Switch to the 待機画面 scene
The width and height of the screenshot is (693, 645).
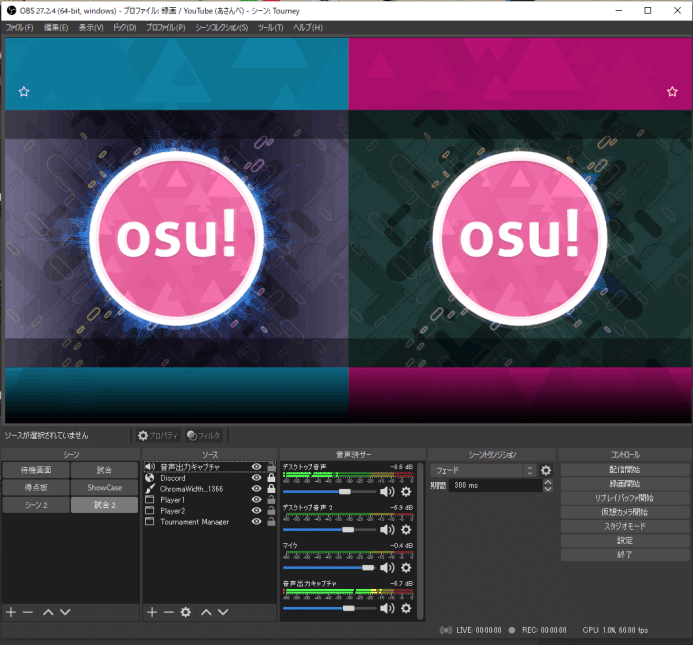pos(36,470)
